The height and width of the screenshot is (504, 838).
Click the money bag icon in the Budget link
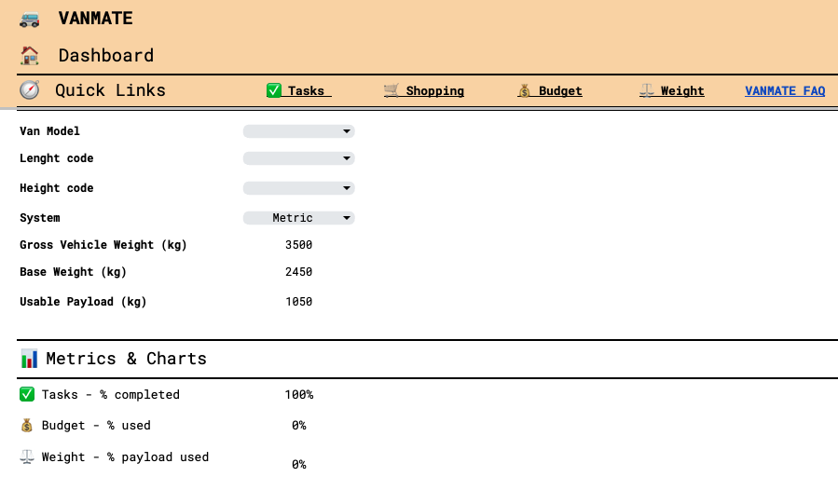click(524, 90)
